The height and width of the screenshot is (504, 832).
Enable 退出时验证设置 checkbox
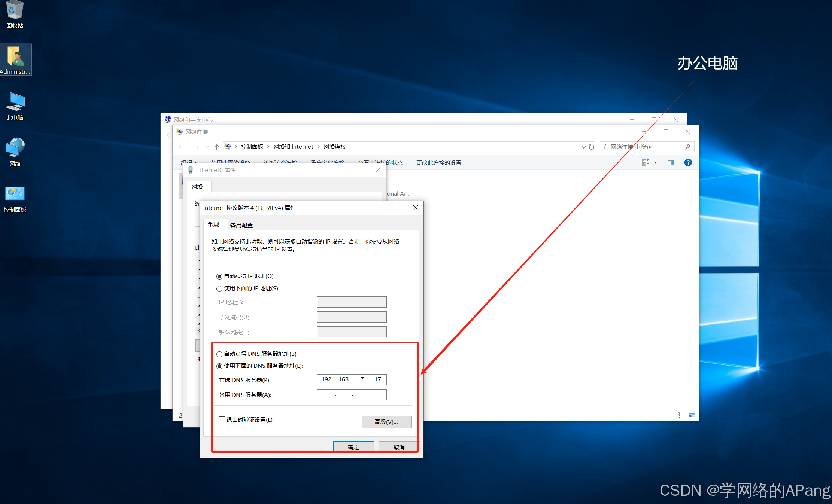click(222, 419)
